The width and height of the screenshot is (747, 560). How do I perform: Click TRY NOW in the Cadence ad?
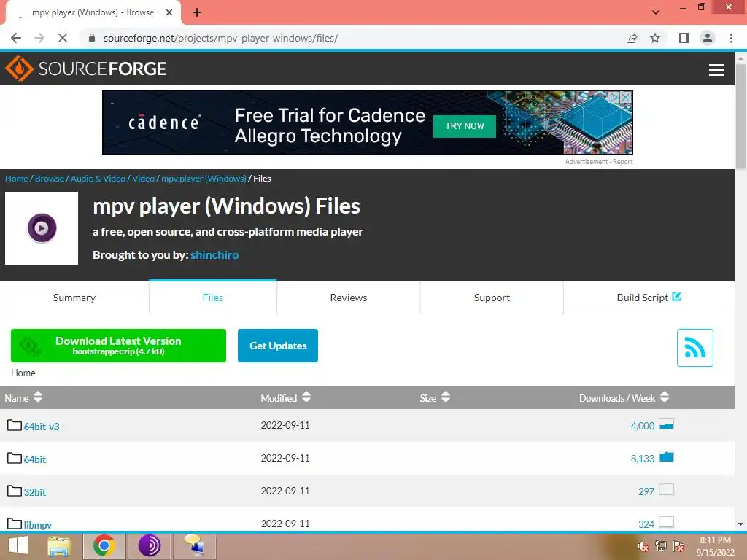tap(465, 126)
